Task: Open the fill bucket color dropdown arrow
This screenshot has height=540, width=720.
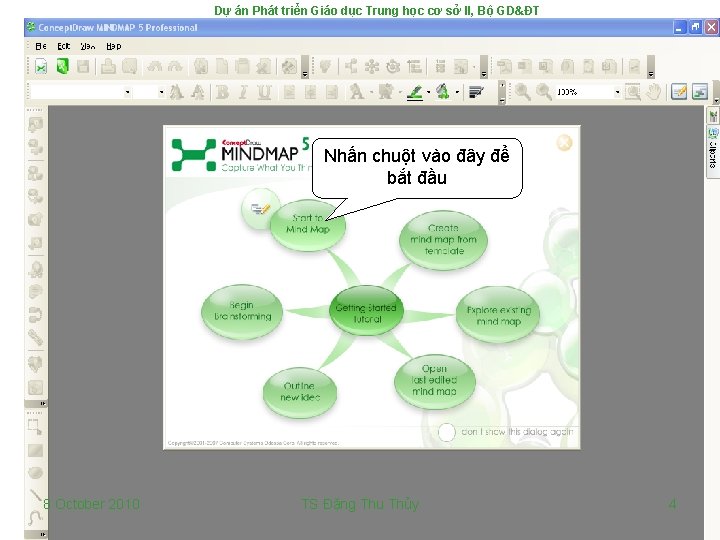Action: pyautogui.click(x=457, y=92)
